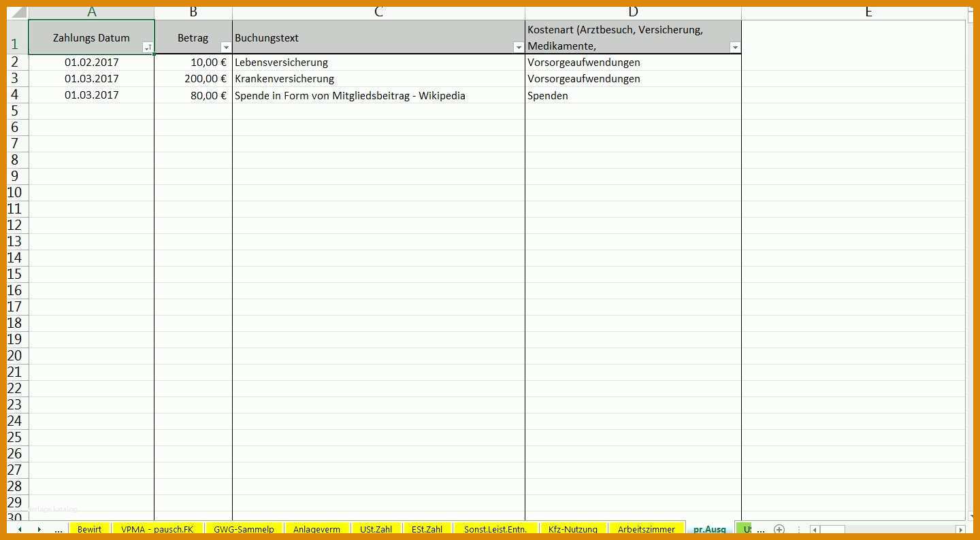Select the 80,00 € amount cell

[x=193, y=95]
